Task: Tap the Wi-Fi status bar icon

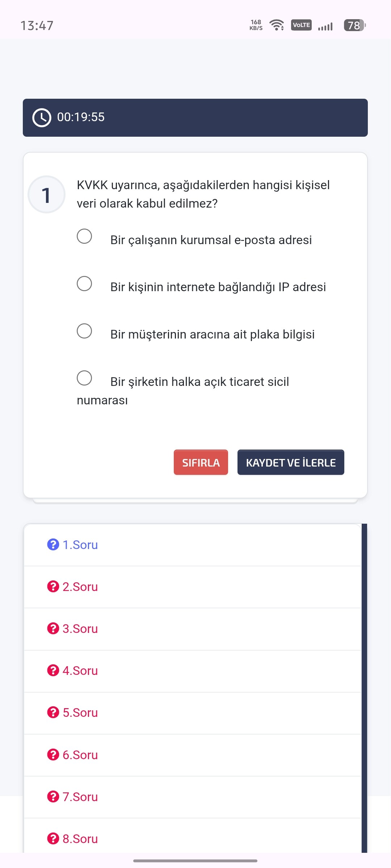Action: 277,25
